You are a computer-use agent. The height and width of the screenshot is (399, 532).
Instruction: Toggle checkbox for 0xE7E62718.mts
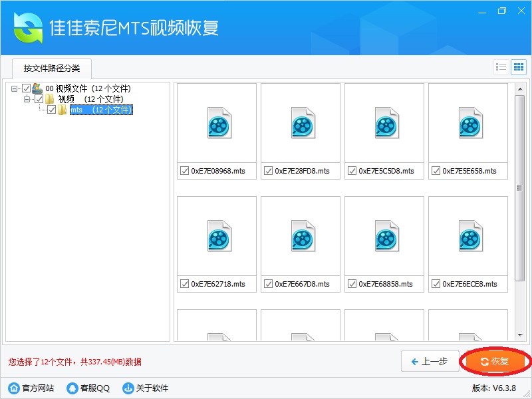tap(184, 284)
